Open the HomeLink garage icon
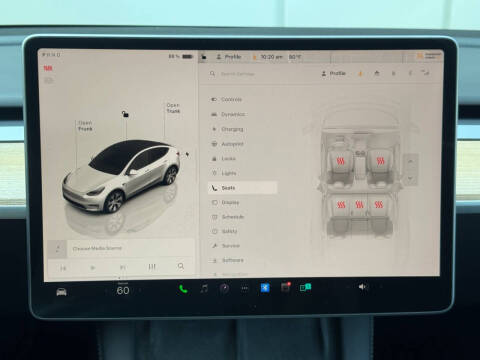The image size is (480, 360). pos(377,73)
